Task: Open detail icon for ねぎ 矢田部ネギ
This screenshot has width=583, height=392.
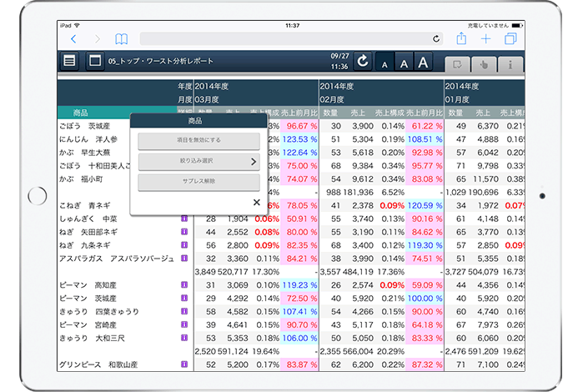Action: tap(184, 232)
